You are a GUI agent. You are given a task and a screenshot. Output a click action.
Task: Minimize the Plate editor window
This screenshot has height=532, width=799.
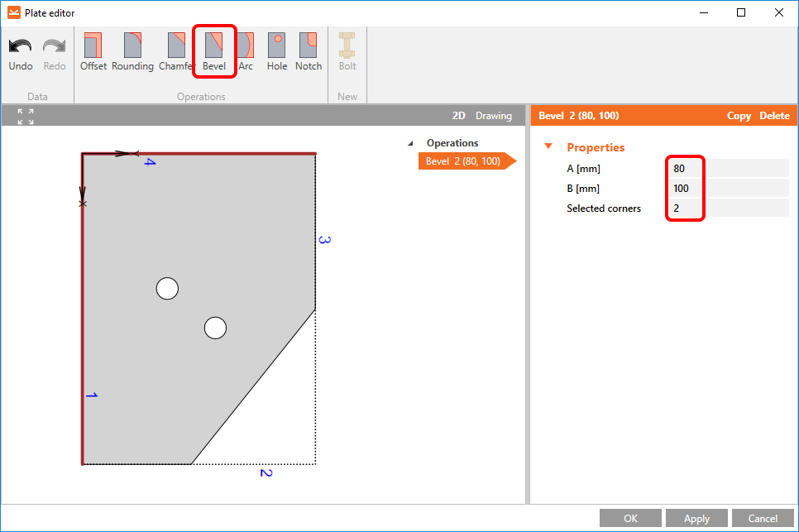pos(704,12)
